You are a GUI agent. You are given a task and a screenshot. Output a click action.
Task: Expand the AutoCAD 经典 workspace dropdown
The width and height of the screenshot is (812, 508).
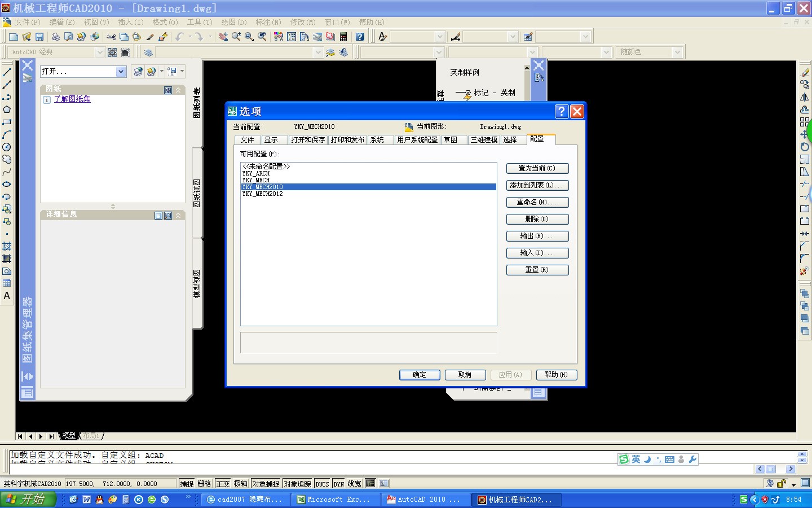pos(100,52)
